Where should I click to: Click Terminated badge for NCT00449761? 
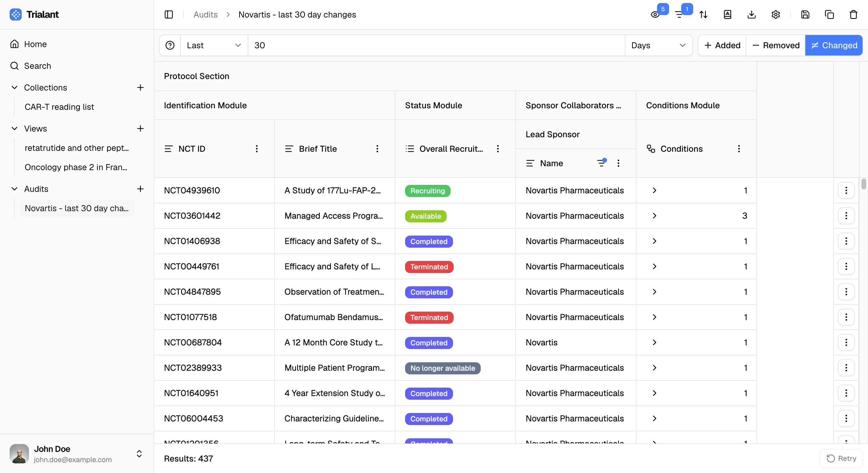pyautogui.click(x=429, y=267)
